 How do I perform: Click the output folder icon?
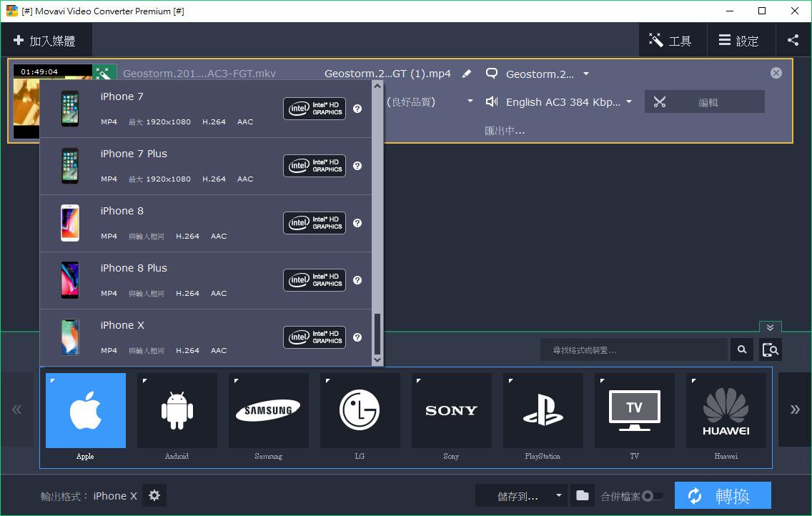(x=582, y=496)
